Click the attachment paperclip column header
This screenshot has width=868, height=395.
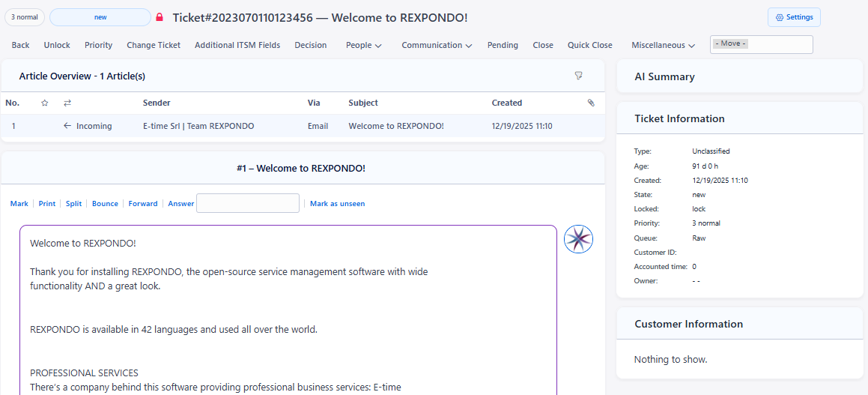591,103
